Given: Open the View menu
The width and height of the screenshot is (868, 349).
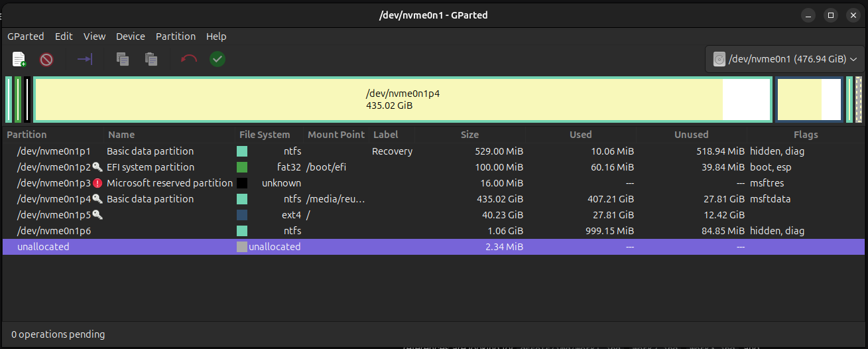Looking at the screenshot, I should pyautogui.click(x=95, y=36).
